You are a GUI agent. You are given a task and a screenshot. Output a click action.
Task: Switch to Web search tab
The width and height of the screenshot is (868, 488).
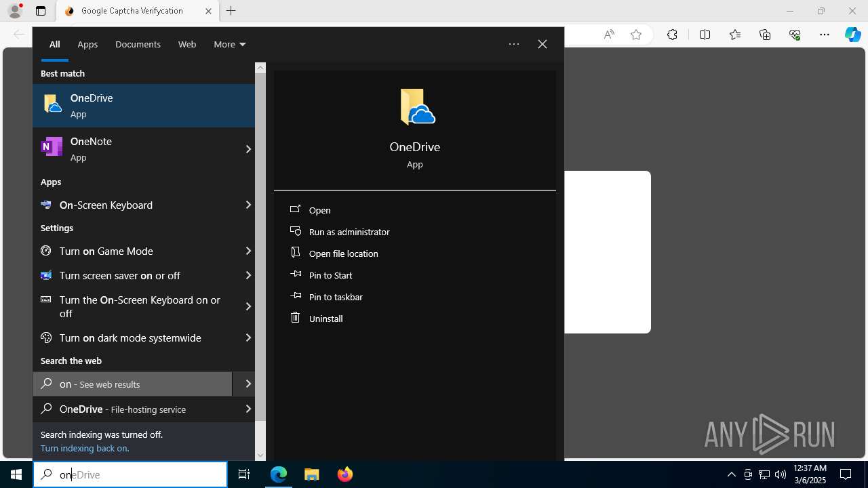pyautogui.click(x=187, y=44)
